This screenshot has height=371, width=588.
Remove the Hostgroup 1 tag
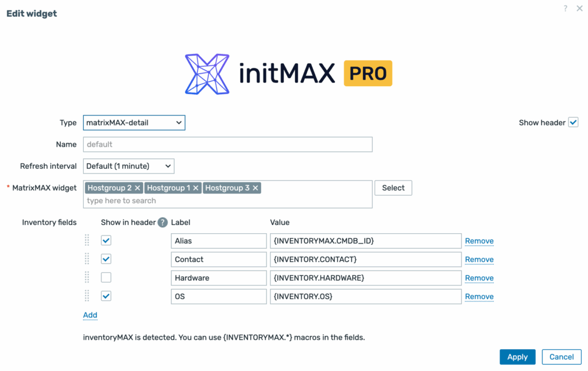click(x=196, y=188)
